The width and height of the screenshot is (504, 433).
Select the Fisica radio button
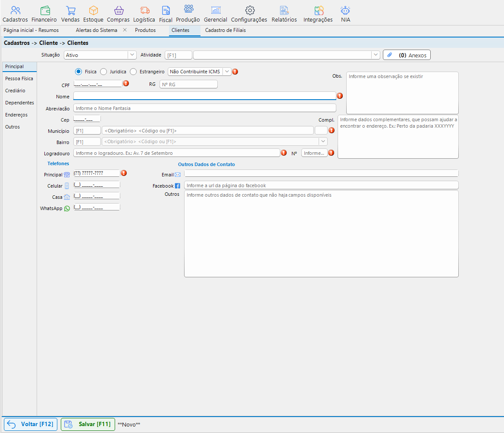pos(78,72)
